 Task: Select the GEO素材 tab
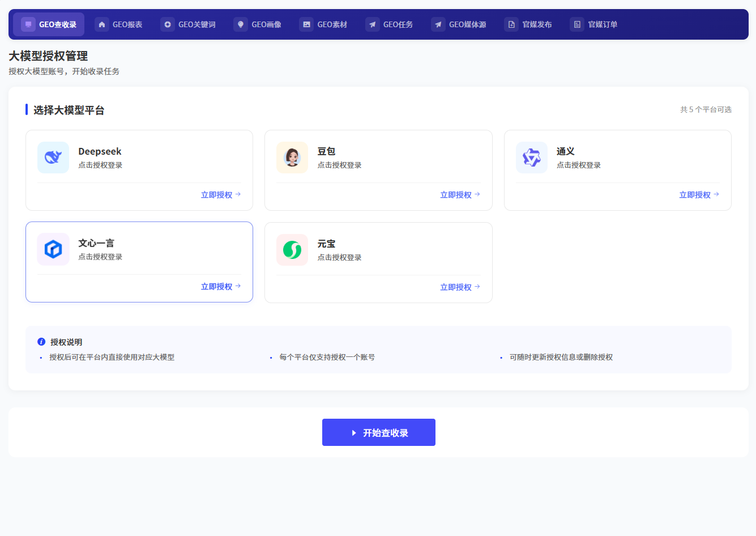[323, 24]
